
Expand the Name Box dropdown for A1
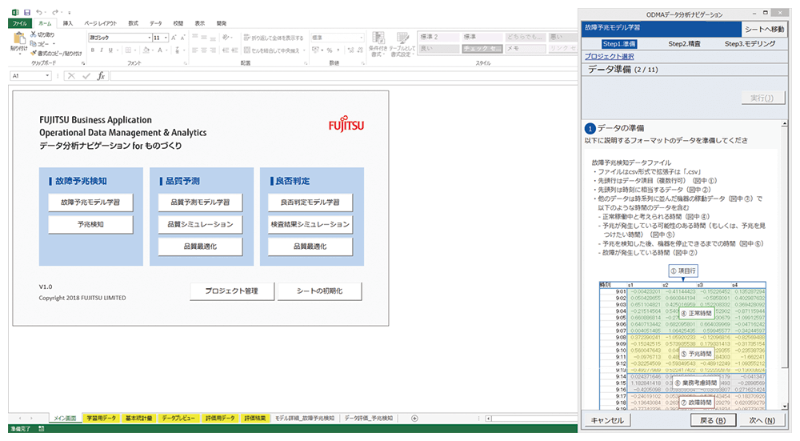click(x=47, y=76)
